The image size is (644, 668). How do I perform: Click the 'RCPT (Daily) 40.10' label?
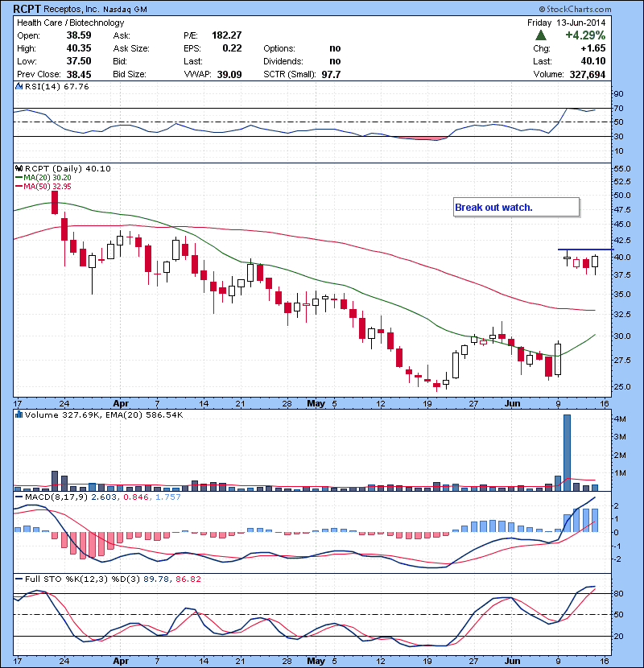coord(68,169)
